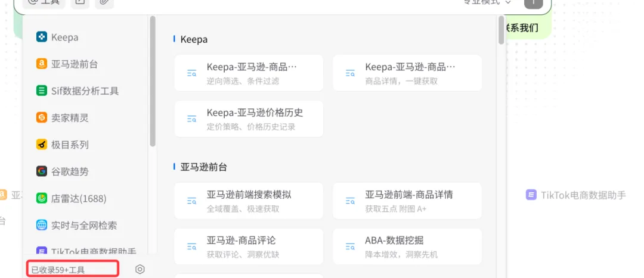Screen dimensions: 644x278
Task: Open the ABA-数据挖掘 tool card
Action: click(407, 246)
